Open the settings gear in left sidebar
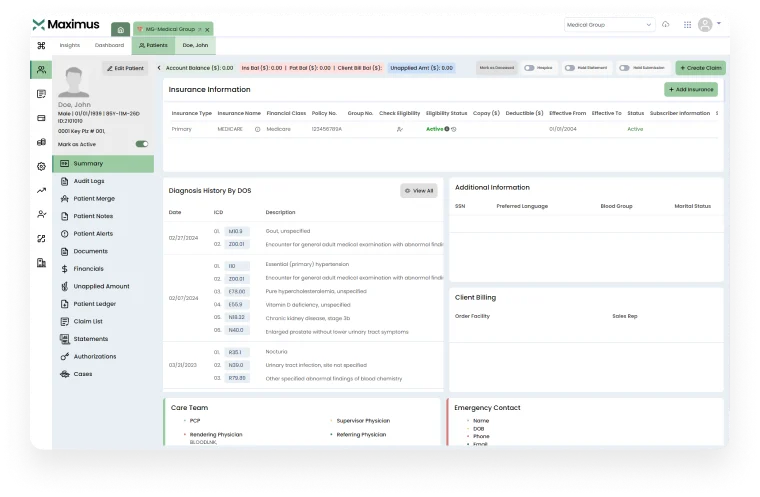The height and width of the screenshot is (497, 760). 41,166
